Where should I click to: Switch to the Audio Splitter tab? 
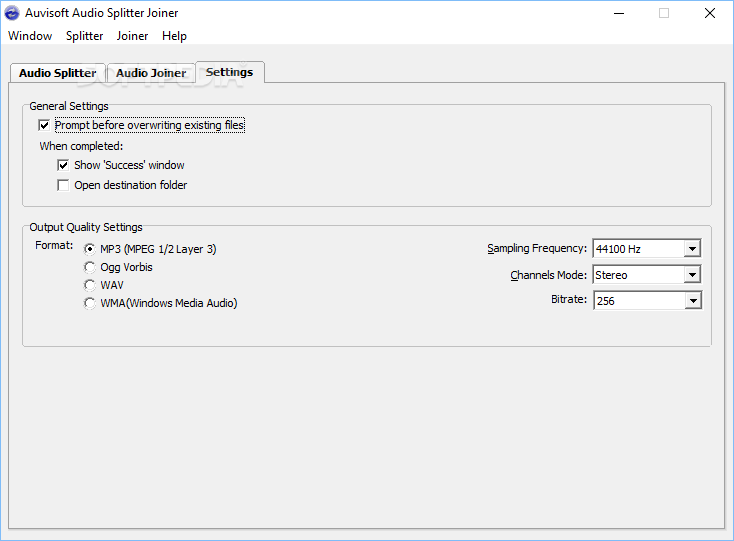pos(58,73)
